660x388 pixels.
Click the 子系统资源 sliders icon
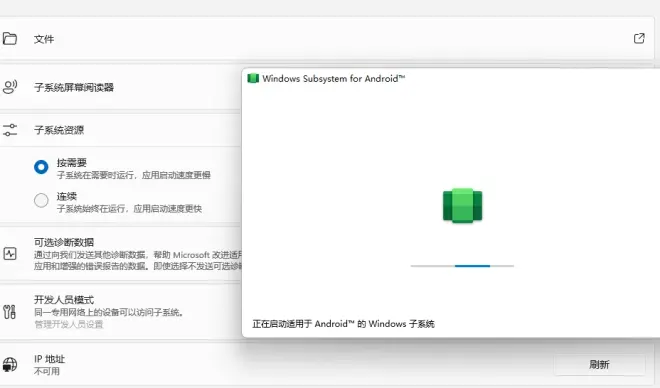click(10, 130)
